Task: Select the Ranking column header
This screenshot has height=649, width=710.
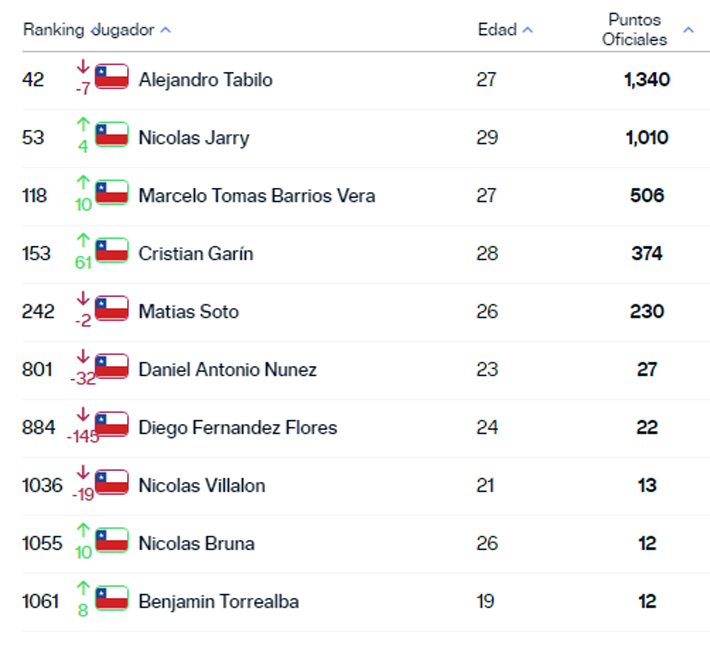Action: (x=53, y=30)
